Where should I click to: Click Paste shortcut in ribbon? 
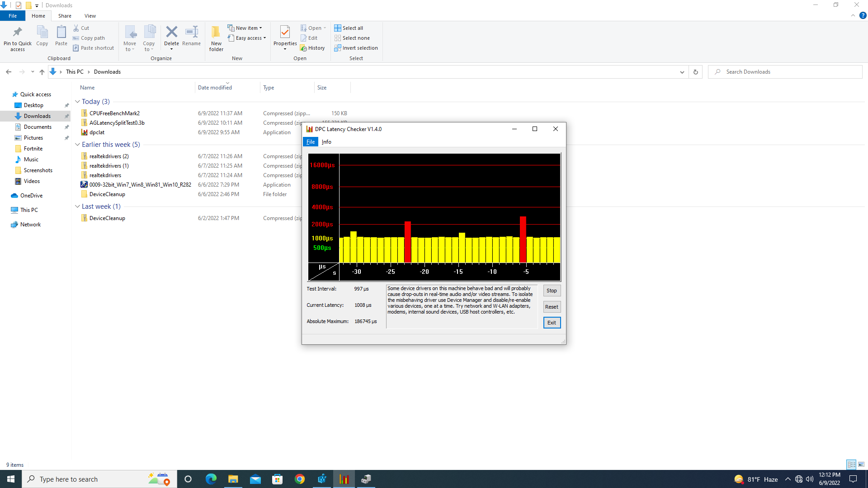(x=94, y=48)
